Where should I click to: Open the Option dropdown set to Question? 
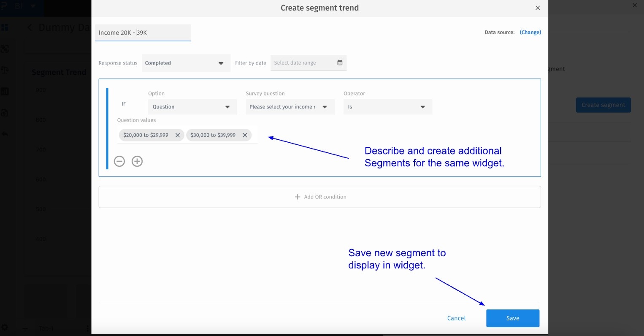coord(192,107)
